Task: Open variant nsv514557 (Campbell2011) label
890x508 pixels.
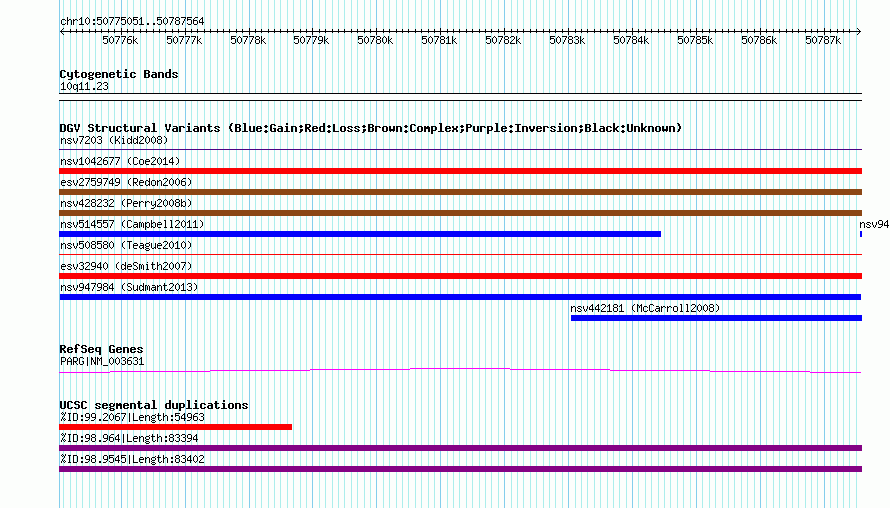Action: point(132,224)
